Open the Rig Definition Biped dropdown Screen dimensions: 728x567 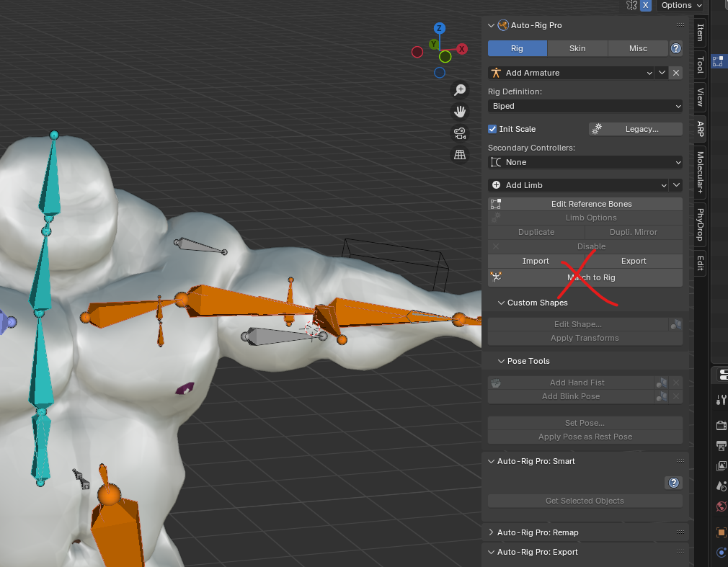(585, 106)
